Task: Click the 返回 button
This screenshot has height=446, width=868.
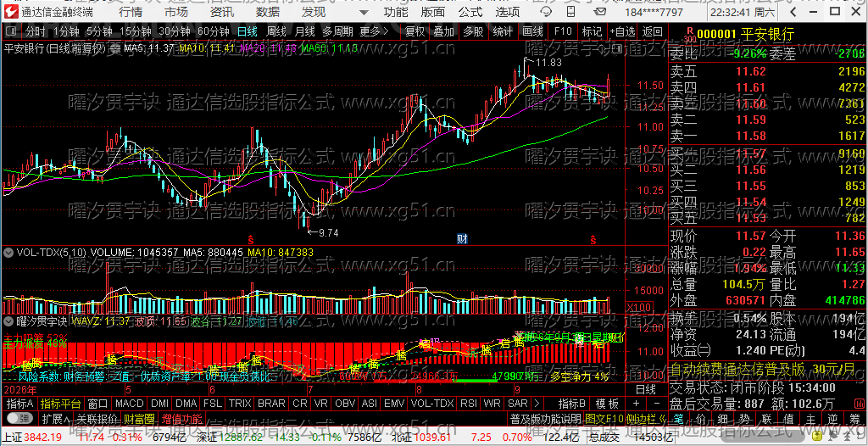Action: (652, 31)
